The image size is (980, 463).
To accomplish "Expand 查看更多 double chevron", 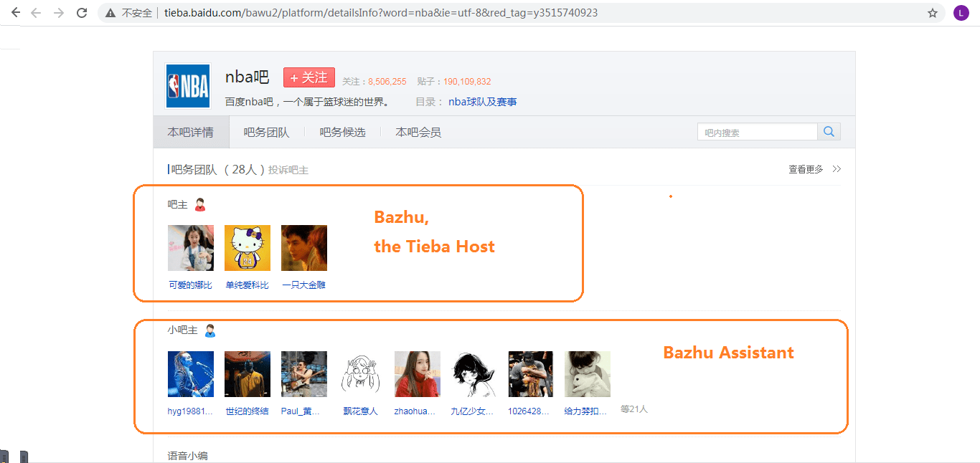I will (x=837, y=170).
